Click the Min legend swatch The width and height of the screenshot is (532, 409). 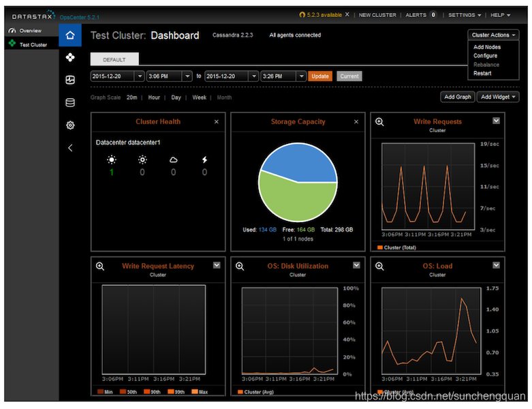(x=100, y=392)
